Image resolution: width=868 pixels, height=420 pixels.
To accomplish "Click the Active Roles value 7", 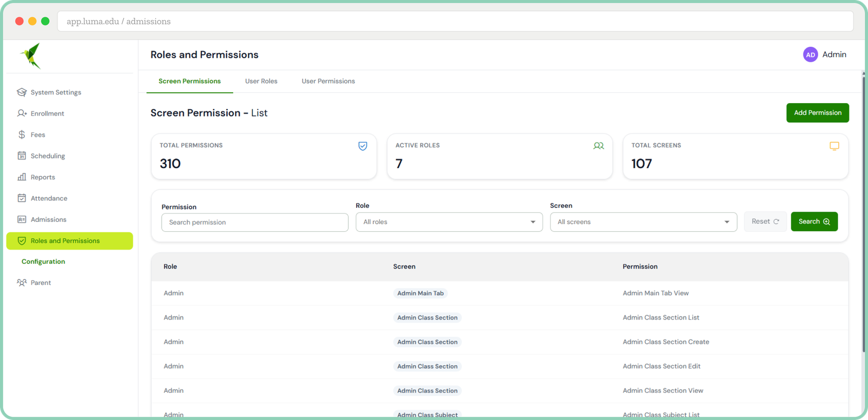I will (x=399, y=163).
